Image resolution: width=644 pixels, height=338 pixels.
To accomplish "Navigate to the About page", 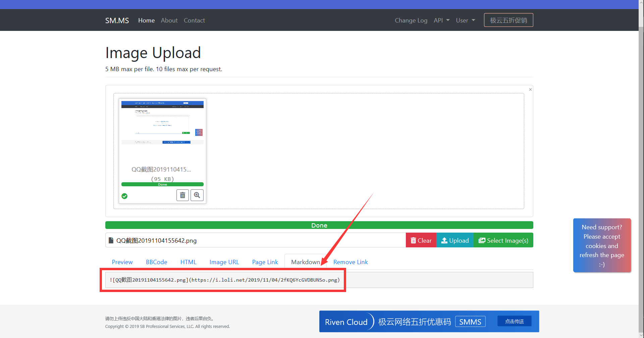I will click(169, 20).
